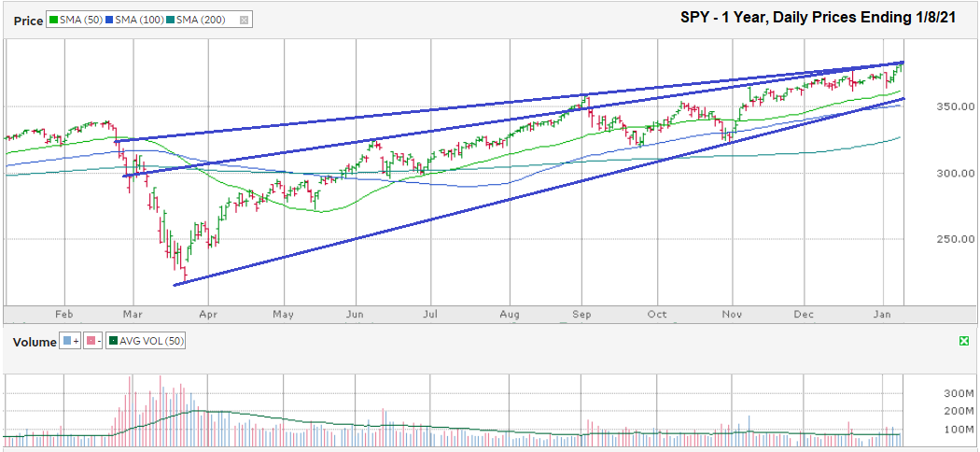Click the green X icon on Volume panel
The image size is (980, 452).
[x=964, y=341]
